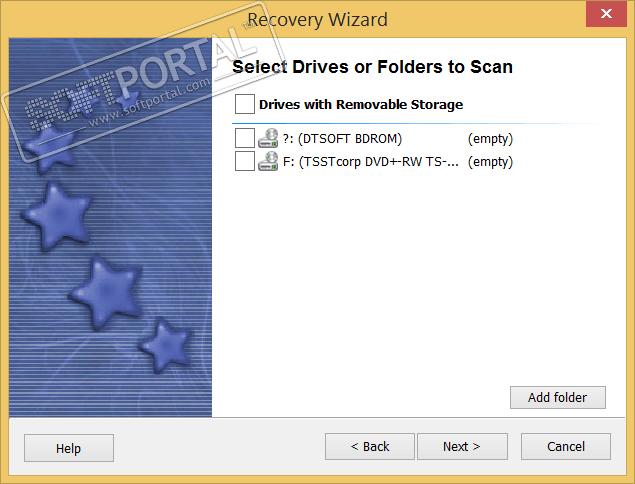Proceed with the Next > button
The height and width of the screenshot is (484, 635).
[x=462, y=446]
